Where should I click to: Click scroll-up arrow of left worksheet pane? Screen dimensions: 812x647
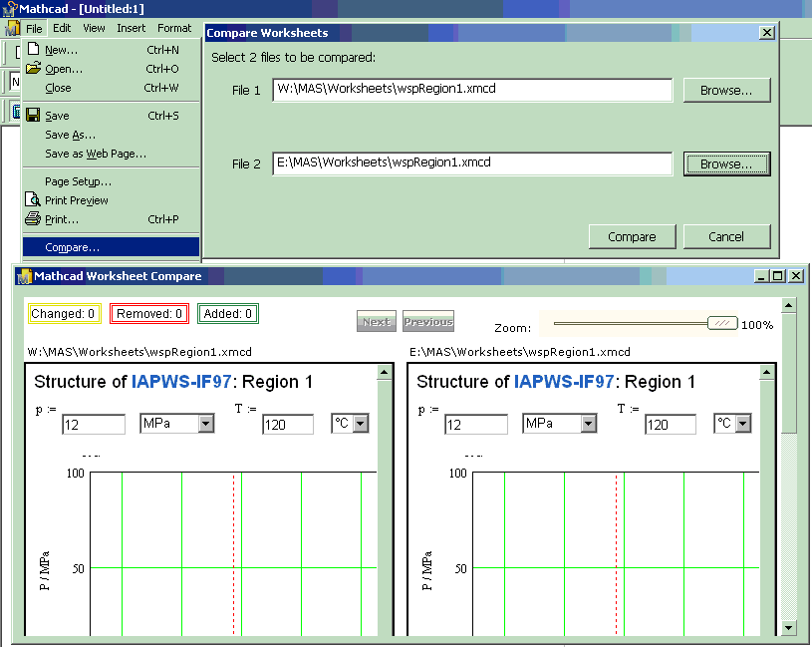click(385, 372)
